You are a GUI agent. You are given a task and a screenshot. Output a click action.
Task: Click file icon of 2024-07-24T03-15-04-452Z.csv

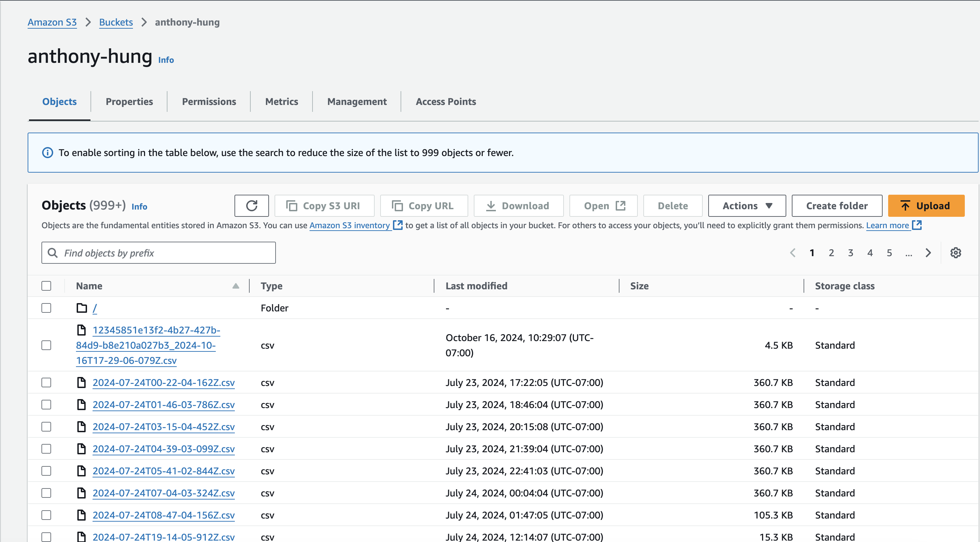pyautogui.click(x=81, y=426)
